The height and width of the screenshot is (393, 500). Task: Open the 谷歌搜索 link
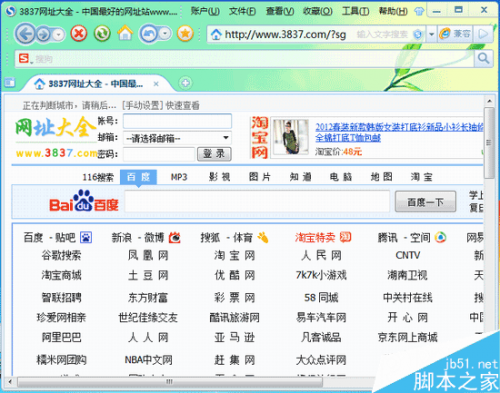coord(61,255)
